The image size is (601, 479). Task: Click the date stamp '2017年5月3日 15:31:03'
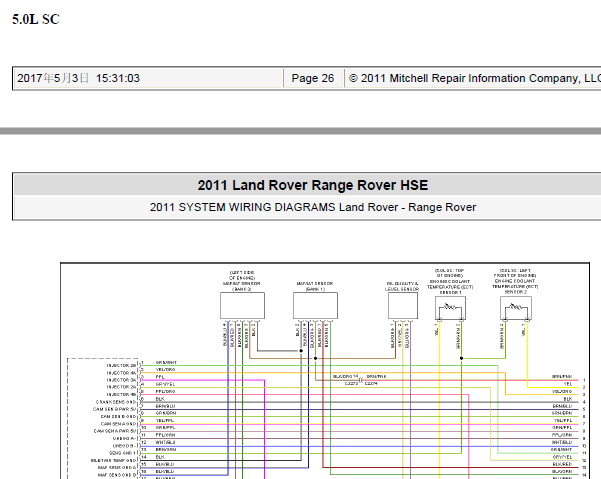click(79, 78)
